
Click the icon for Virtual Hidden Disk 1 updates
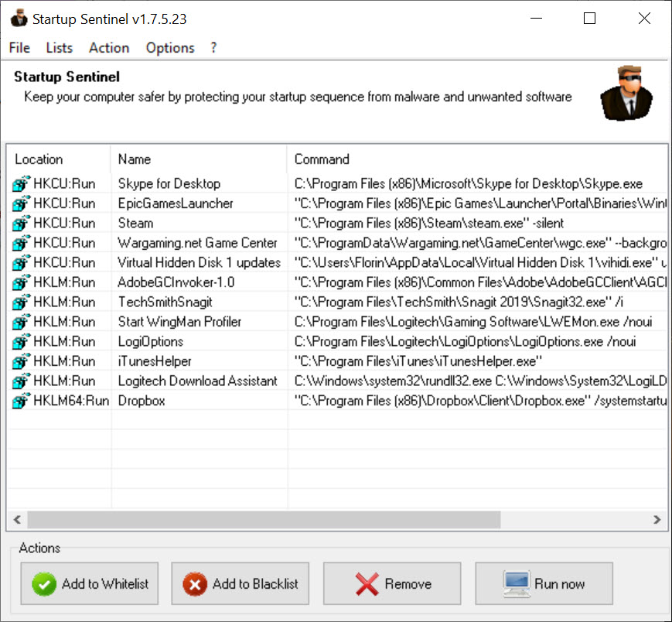(21, 262)
